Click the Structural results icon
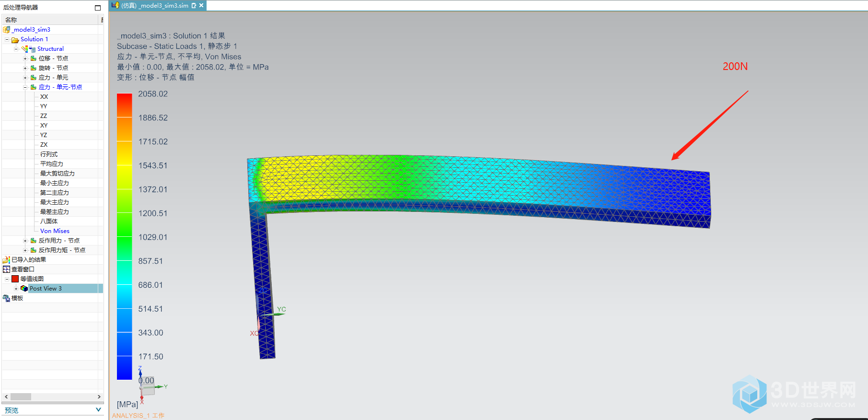This screenshot has height=420, width=868. (28, 49)
